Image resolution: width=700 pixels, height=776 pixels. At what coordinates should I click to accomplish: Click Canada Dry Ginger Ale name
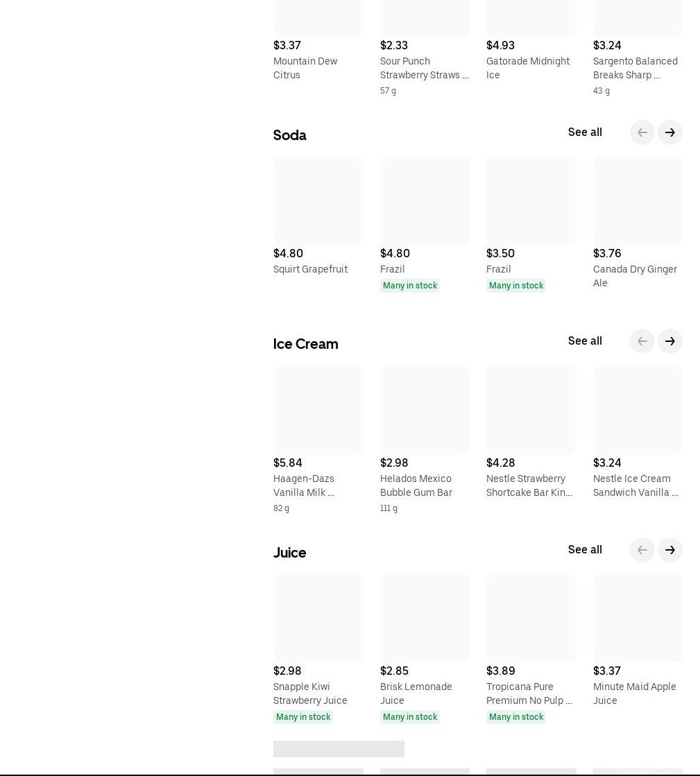tap(635, 276)
